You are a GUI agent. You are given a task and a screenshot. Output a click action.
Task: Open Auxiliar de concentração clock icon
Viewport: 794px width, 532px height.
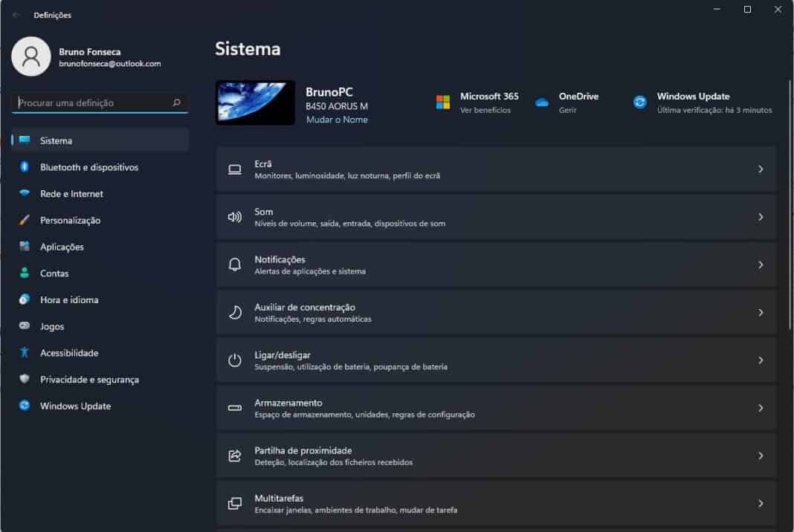tap(233, 312)
